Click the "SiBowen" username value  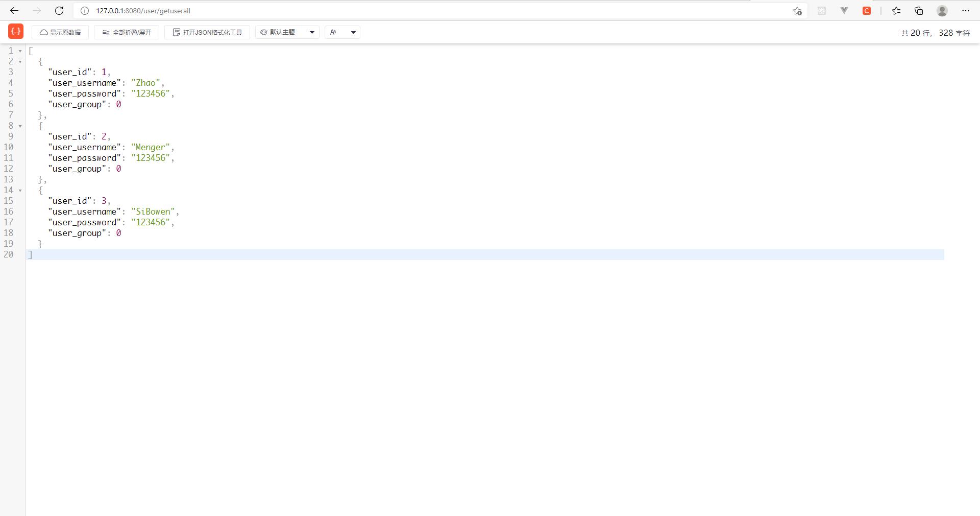153,212
